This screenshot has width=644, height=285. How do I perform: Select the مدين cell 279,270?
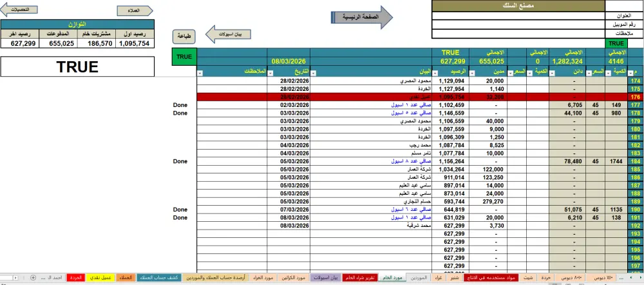[488, 202]
